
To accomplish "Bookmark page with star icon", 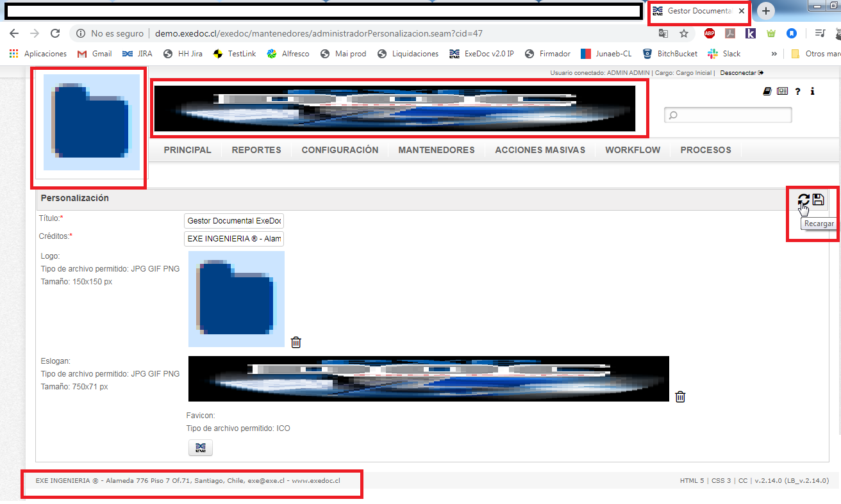I will click(x=684, y=33).
